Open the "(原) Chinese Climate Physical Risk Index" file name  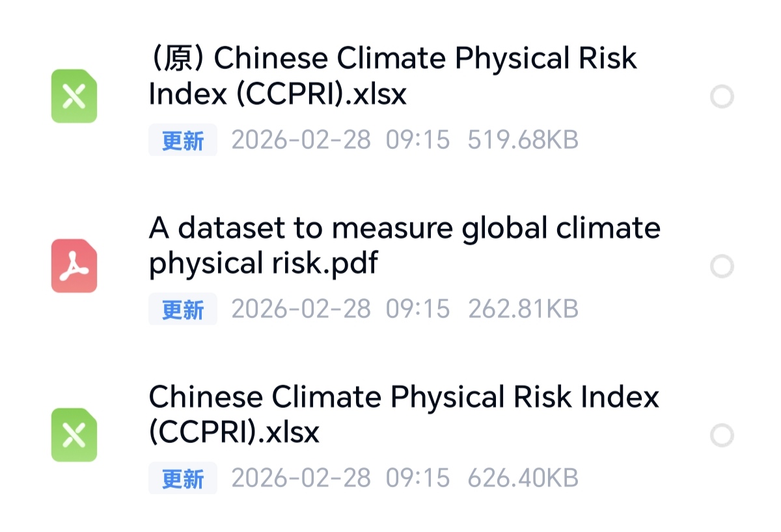(392, 76)
